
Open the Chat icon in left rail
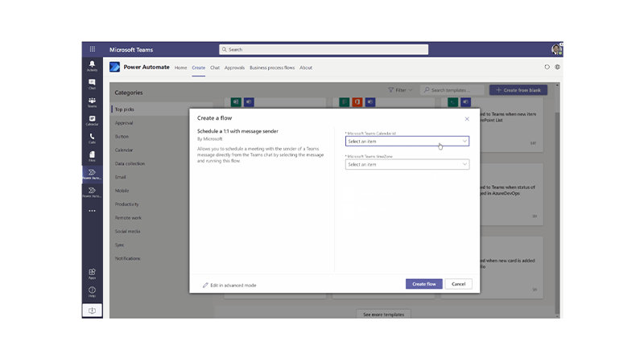92,83
